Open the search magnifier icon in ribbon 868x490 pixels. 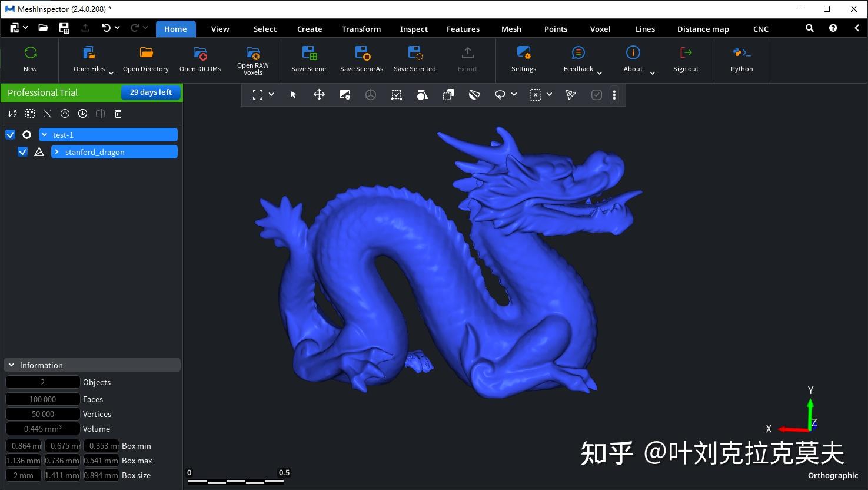pyautogui.click(x=810, y=28)
